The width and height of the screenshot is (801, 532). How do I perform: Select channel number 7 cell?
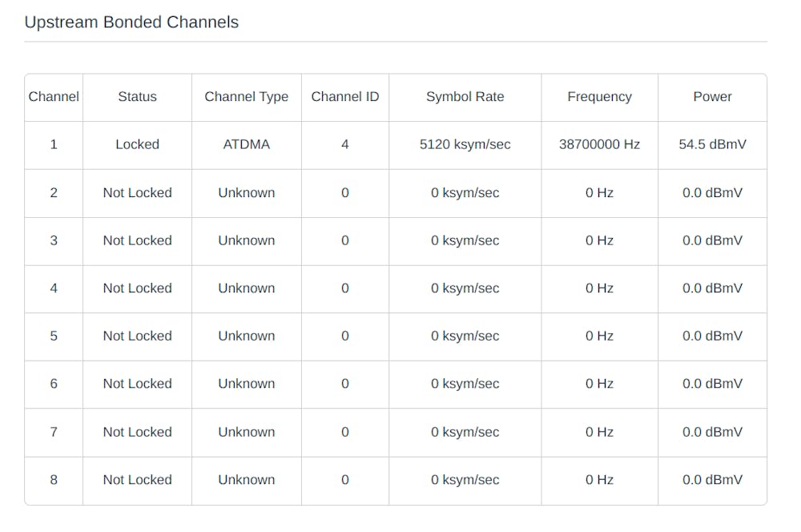54,432
